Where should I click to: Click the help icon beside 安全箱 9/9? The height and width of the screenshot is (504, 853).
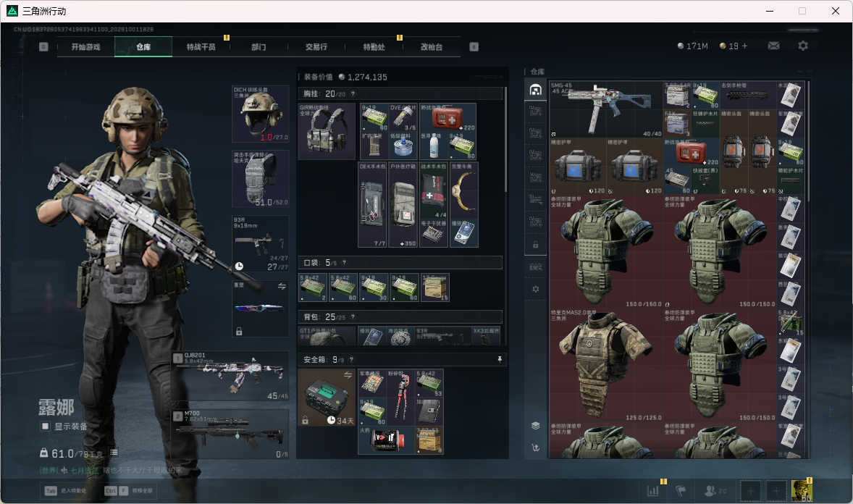[351, 359]
